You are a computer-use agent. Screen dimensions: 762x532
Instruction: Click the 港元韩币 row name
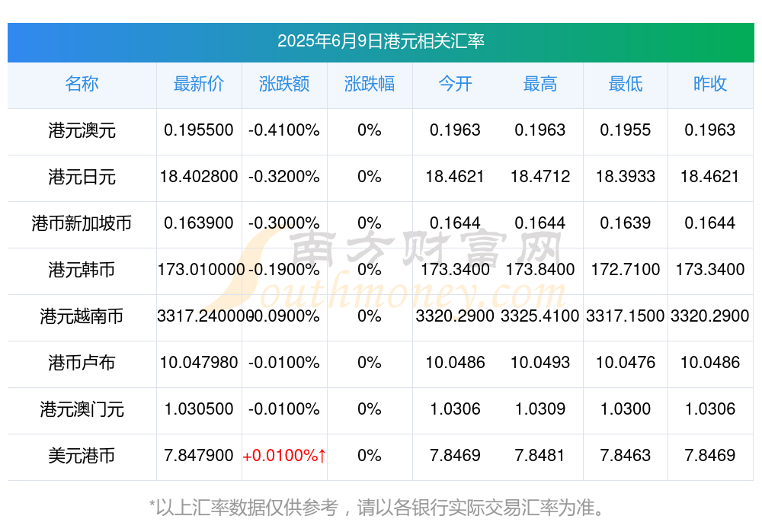coord(82,269)
